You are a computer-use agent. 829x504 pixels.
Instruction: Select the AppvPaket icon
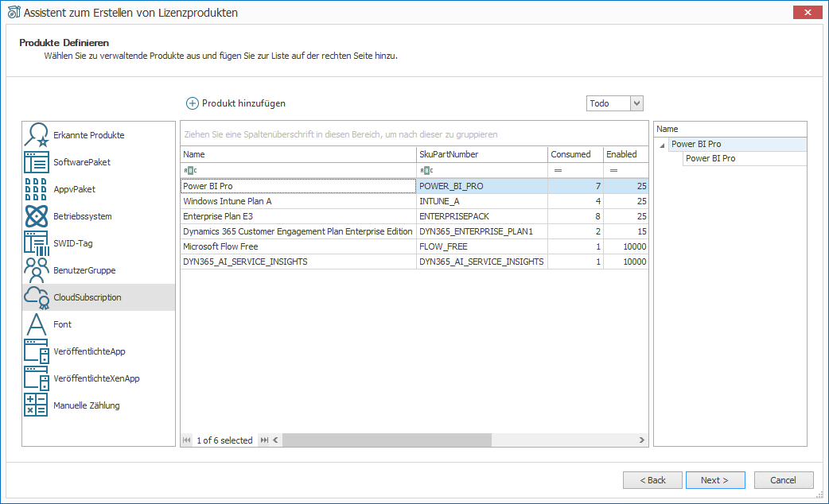point(36,189)
